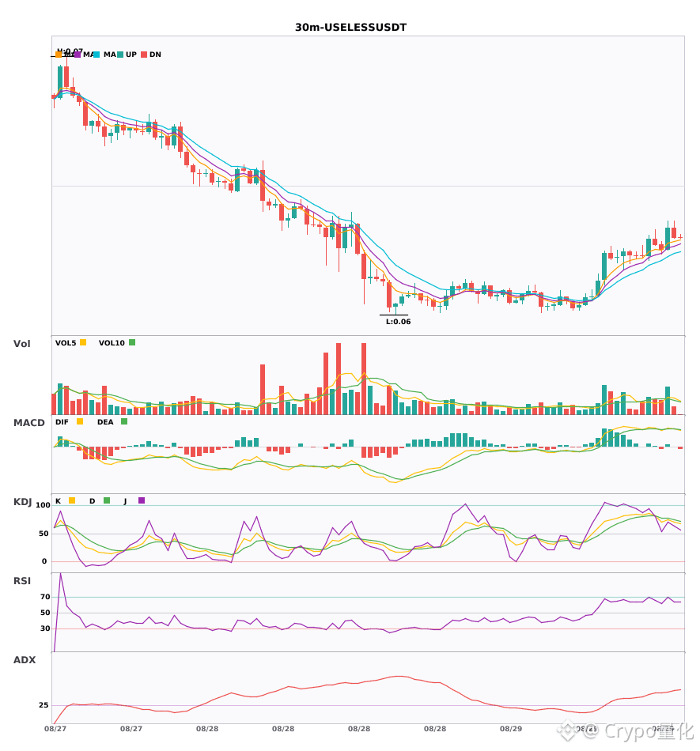The image size is (700, 751).
Task: Click the teal UP legend swatch
Action: point(120,55)
